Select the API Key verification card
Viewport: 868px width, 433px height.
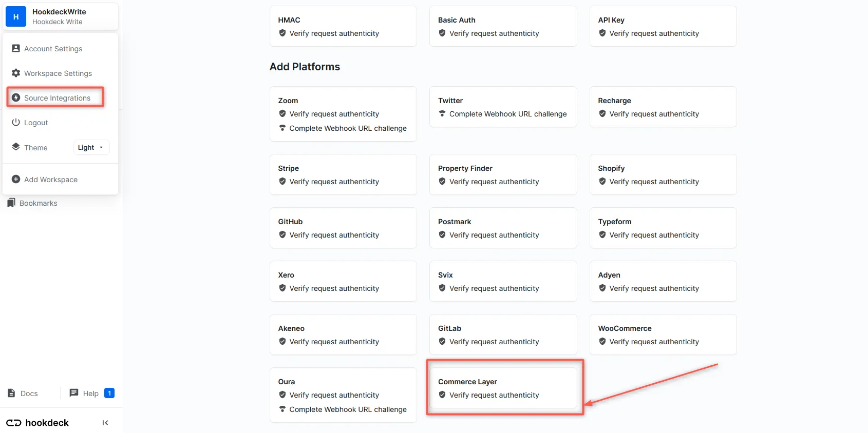pyautogui.click(x=663, y=26)
